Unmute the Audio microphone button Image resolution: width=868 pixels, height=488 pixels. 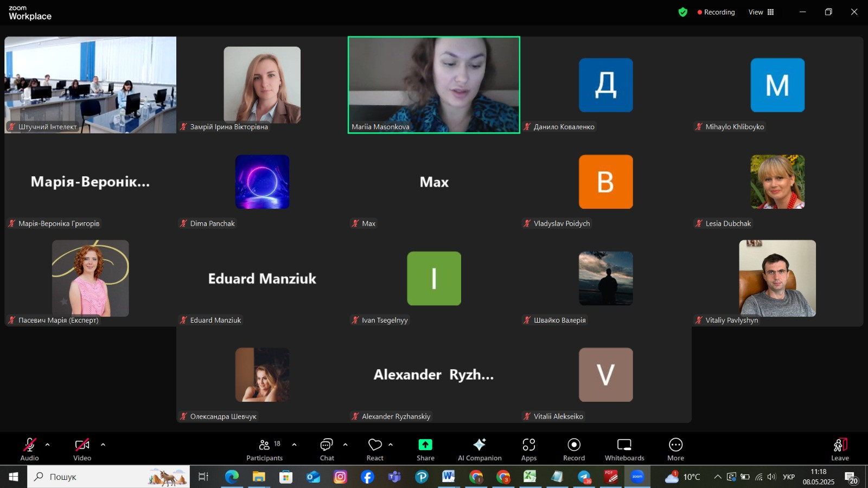point(29,449)
